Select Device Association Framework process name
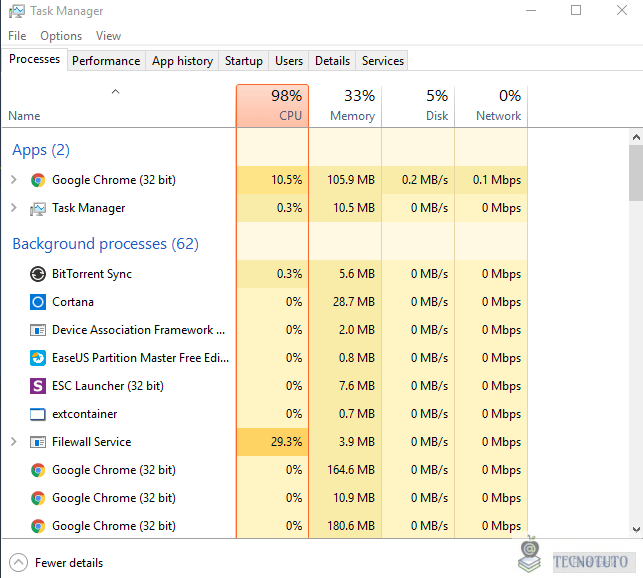 (138, 330)
